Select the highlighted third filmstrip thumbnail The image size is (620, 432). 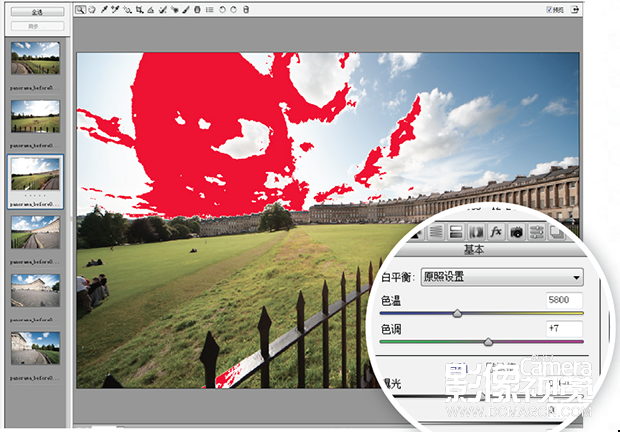(x=36, y=174)
